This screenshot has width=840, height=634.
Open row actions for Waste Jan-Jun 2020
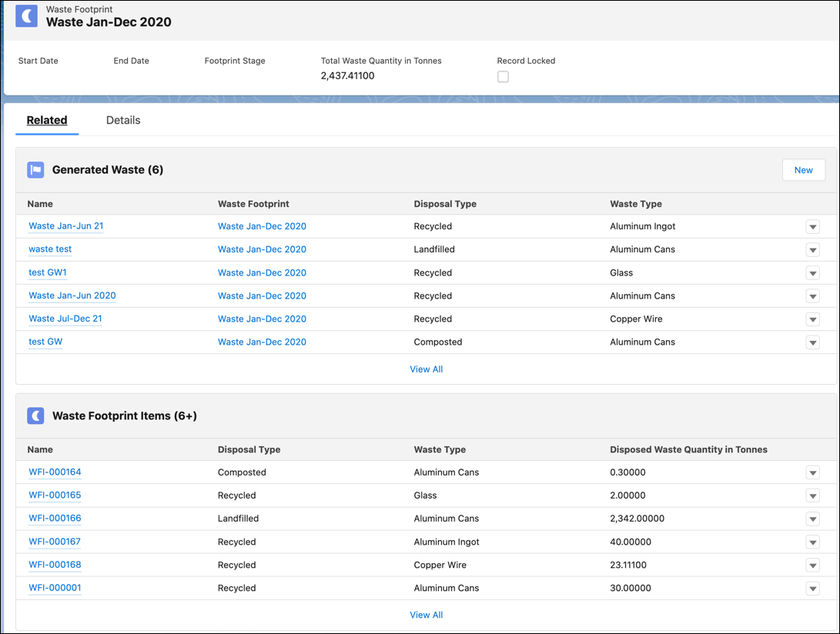coord(813,296)
